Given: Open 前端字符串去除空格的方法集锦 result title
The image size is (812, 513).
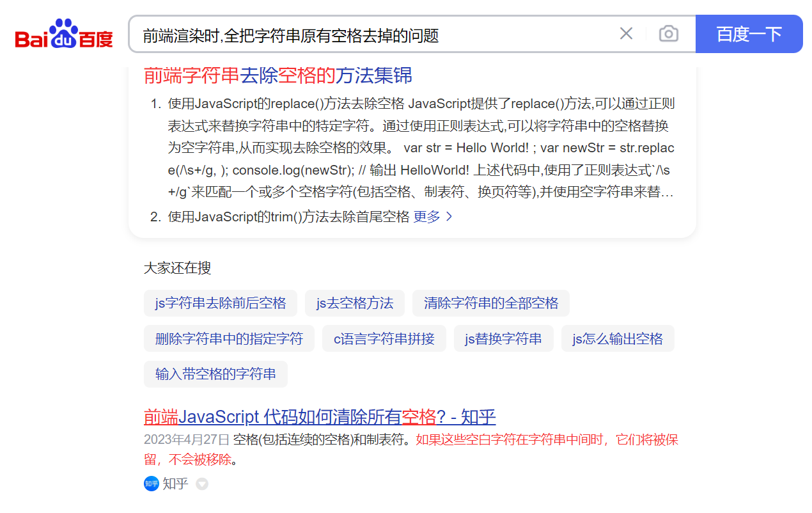Looking at the screenshot, I should [x=278, y=75].
